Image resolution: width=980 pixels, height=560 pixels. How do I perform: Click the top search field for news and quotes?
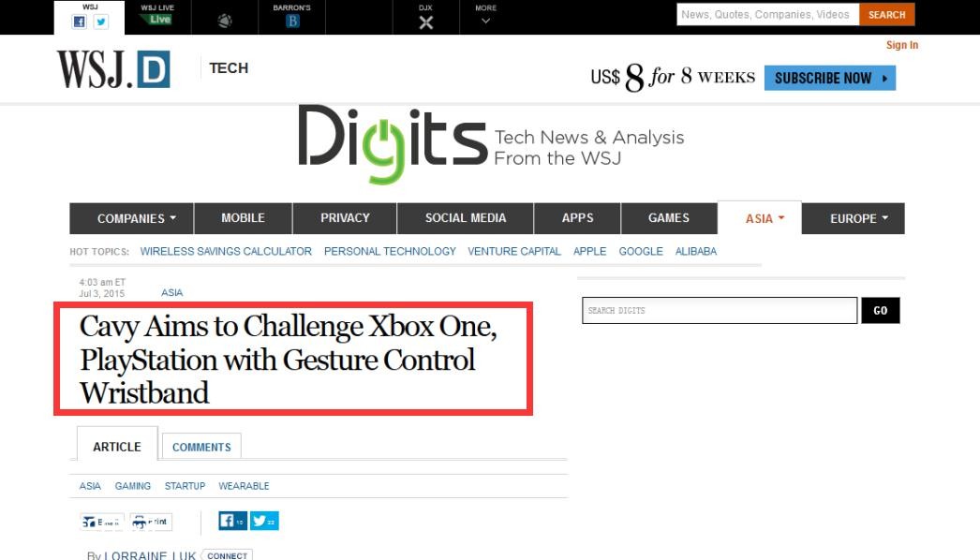(x=767, y=14)
